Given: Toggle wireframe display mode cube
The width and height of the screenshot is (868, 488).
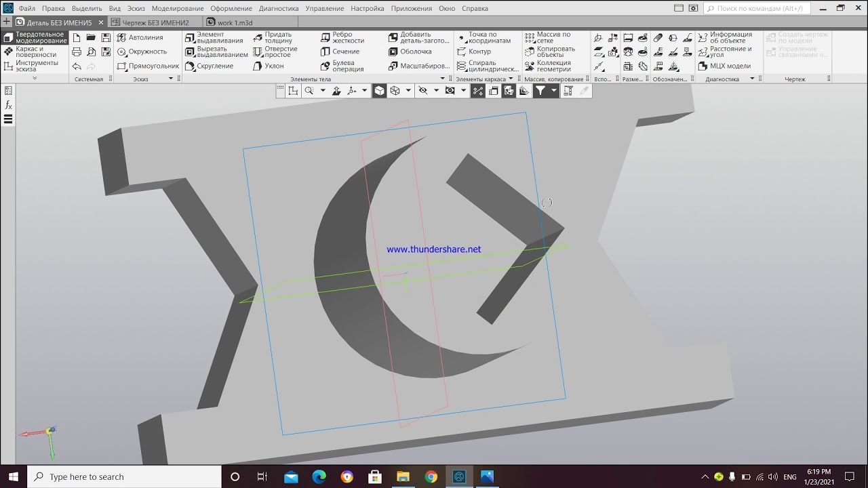Looking at the screenshot, I should click(395, 91).
